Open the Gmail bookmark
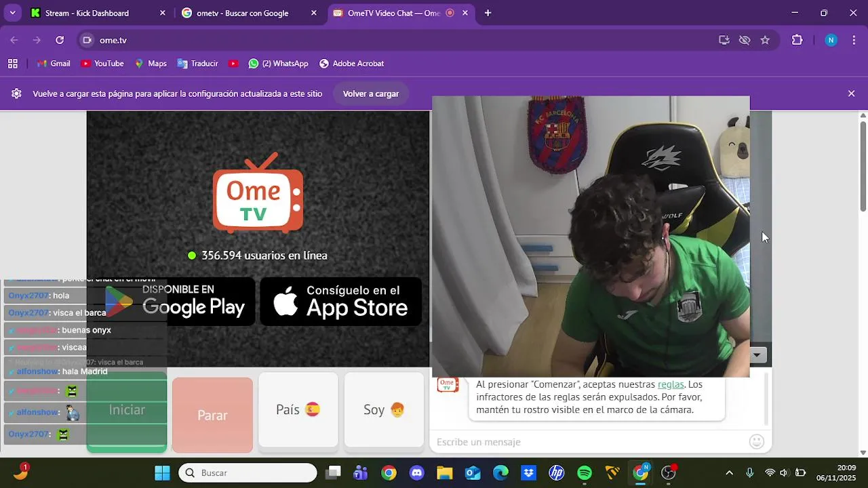 click(54, 64)
